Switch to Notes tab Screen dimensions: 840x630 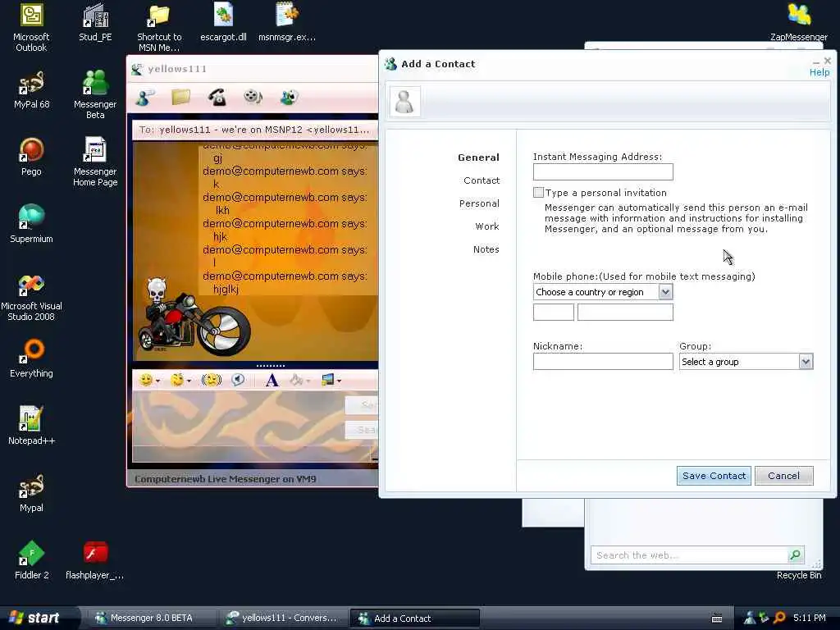click(x=486, y=249)
